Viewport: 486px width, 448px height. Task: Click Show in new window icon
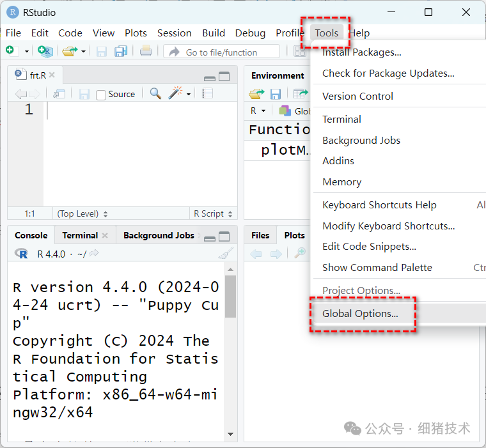click(x=59, y=93)
